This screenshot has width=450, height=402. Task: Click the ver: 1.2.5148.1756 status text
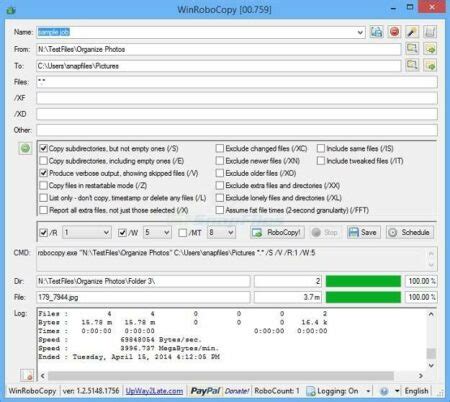click(x=91, y=391)
